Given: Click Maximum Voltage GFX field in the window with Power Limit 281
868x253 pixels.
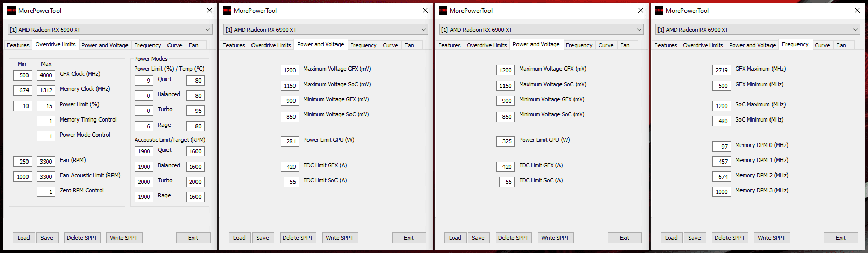Looking at the screenshot, I should click(x=290, y=70).
